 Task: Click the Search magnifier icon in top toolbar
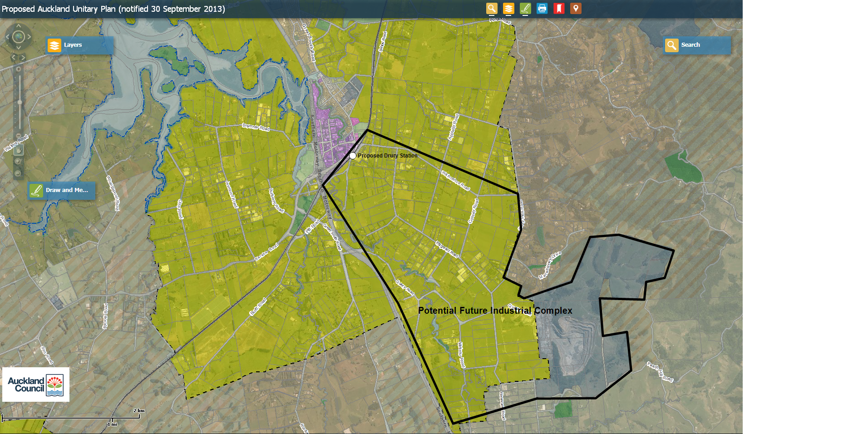pos(492,9)
